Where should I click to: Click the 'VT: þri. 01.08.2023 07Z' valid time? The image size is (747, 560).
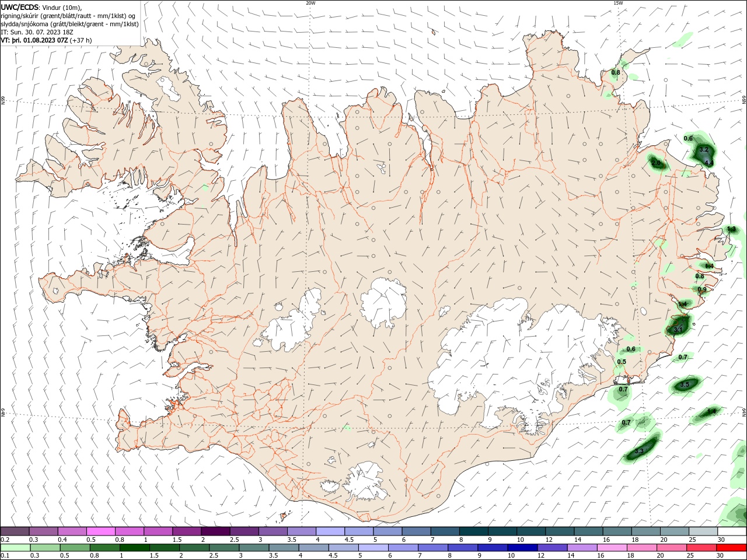[35, 40]
